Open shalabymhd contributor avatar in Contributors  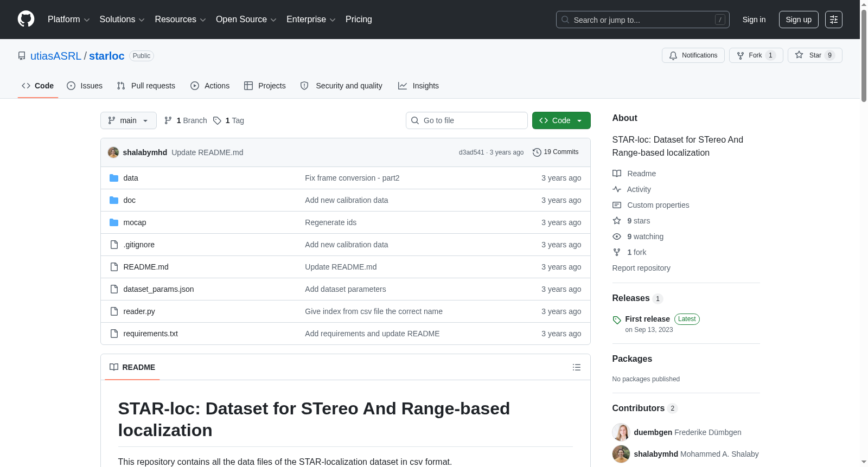tap(621, 454)
